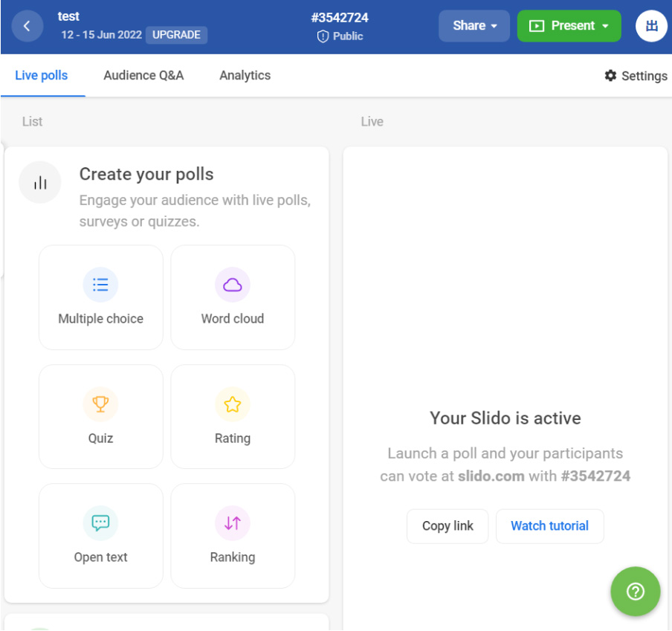The height and width of the screenshot is (631, 672).
Task: Click the 'Create your polls' heading
Action: [x=146, y=175]
